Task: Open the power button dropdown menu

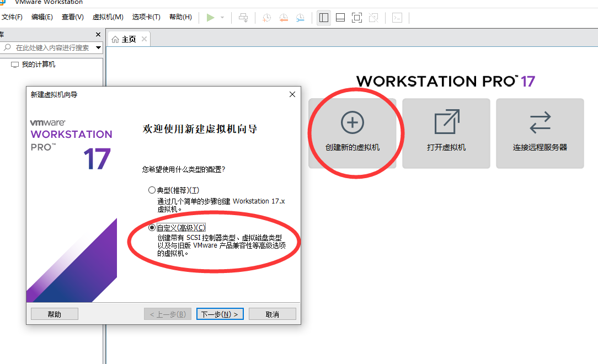Action: pos(222,17)
